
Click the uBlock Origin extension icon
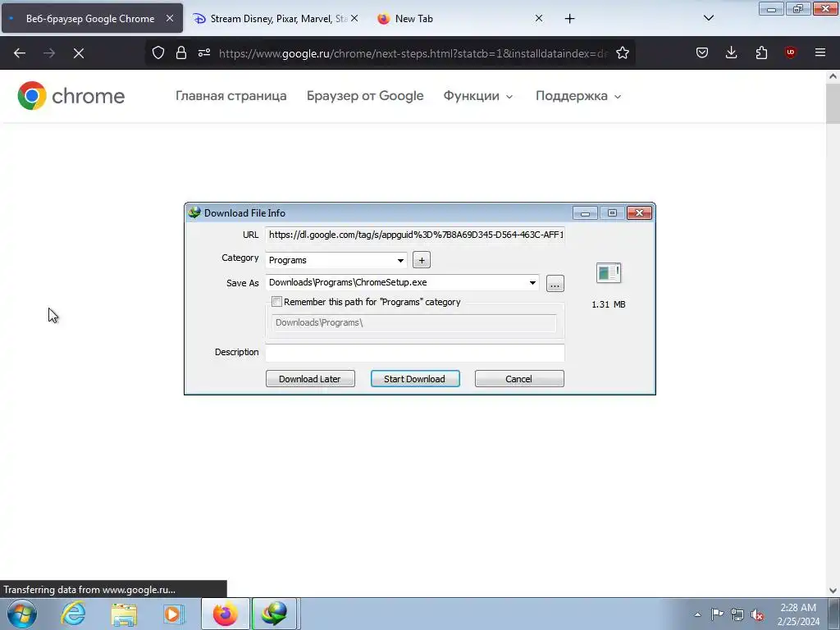790,52
